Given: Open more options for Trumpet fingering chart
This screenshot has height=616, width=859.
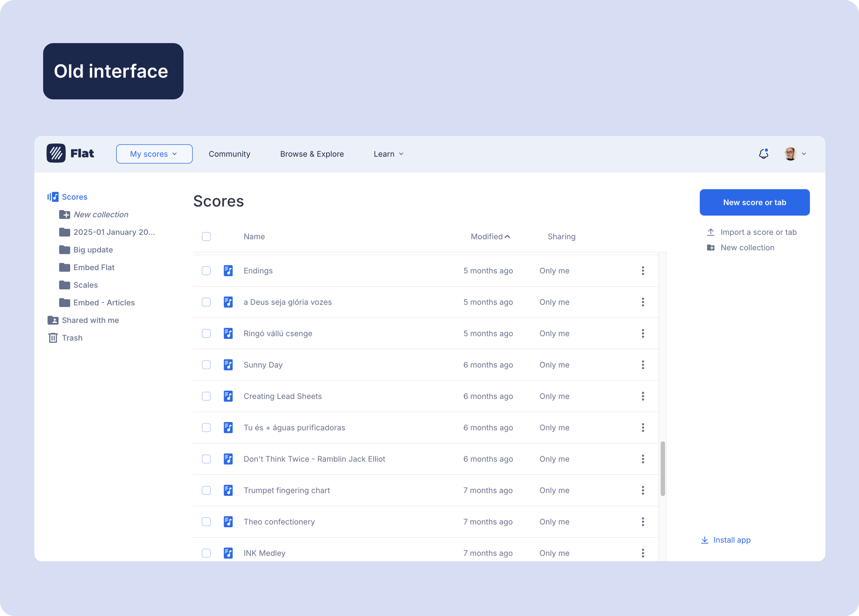Looking at the screenshot, I should click(643, 491).
